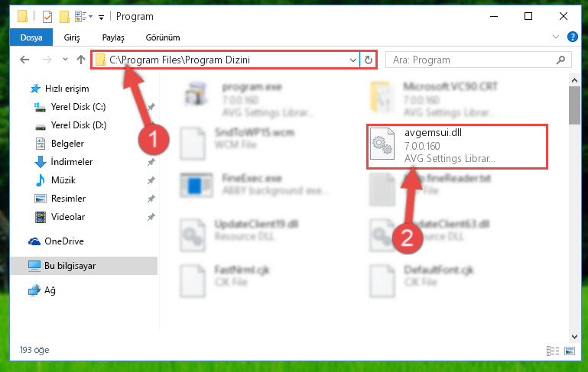This screenshot has width=588, height=372.
Task: Switch to large thumbnails view icon
Action: (570, 351)
